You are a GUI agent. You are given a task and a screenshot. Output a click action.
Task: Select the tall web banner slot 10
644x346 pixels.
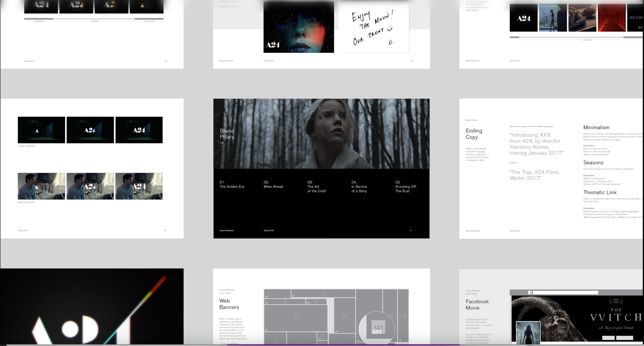[x=345, y=316]
